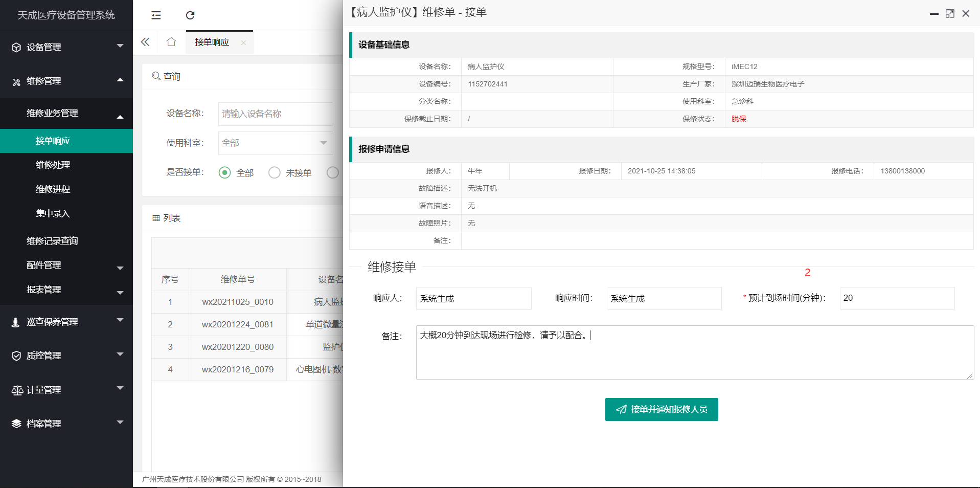
Task: Expand the 配件管理 submenu arrow
Action: (120, 269)
